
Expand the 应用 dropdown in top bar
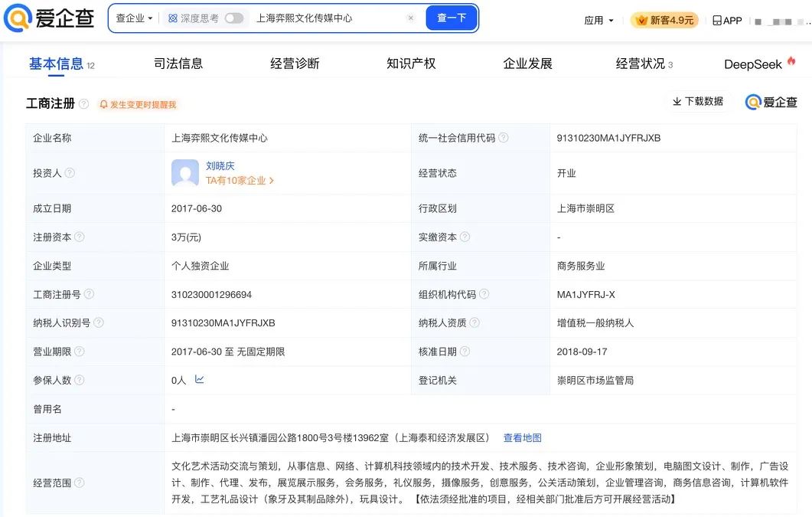tap(598, 20)
